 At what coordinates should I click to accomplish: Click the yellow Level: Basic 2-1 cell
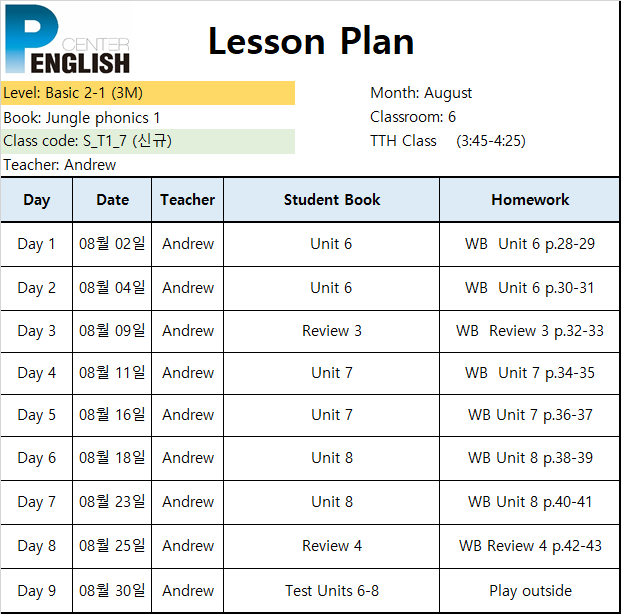[148, 93]
